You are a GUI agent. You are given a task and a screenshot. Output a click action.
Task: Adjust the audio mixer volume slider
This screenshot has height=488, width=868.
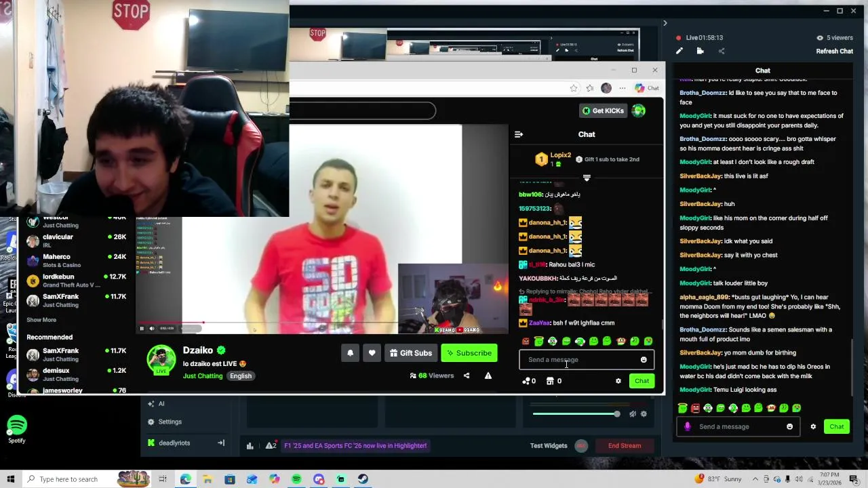(576, 414)
